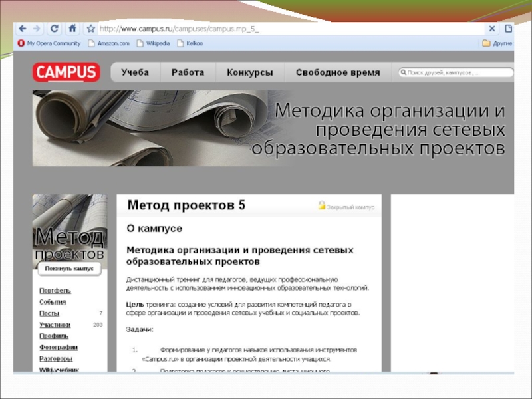This screenshot has height=399, width=532.
Task: Open the Другие bookmarks folder
Action: coord(497,43)
